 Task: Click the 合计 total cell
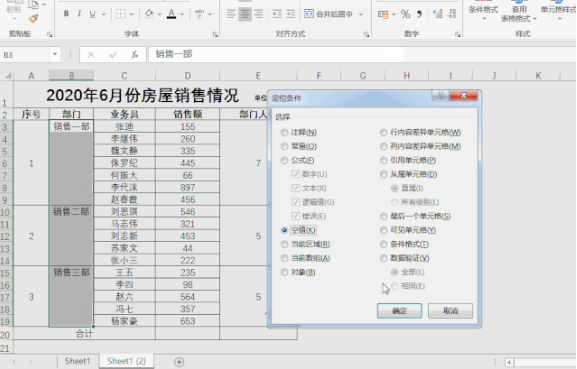84,334
